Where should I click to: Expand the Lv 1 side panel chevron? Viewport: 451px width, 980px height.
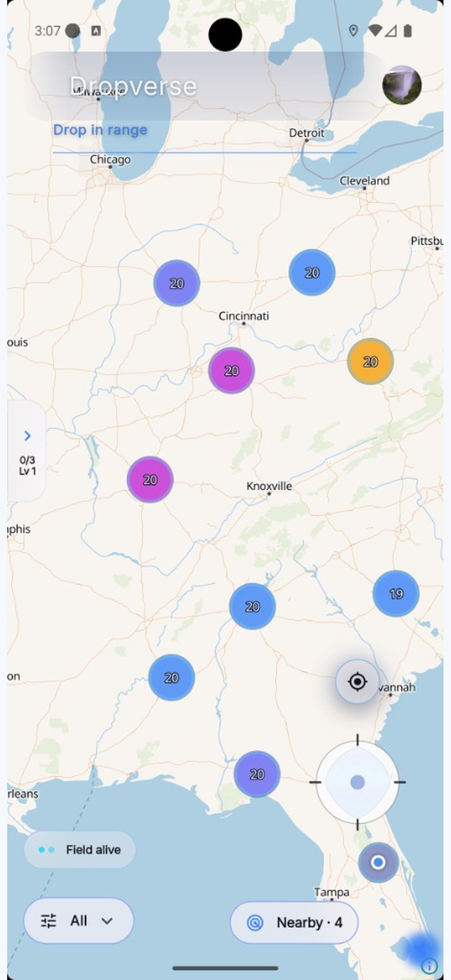coord(27,436)
